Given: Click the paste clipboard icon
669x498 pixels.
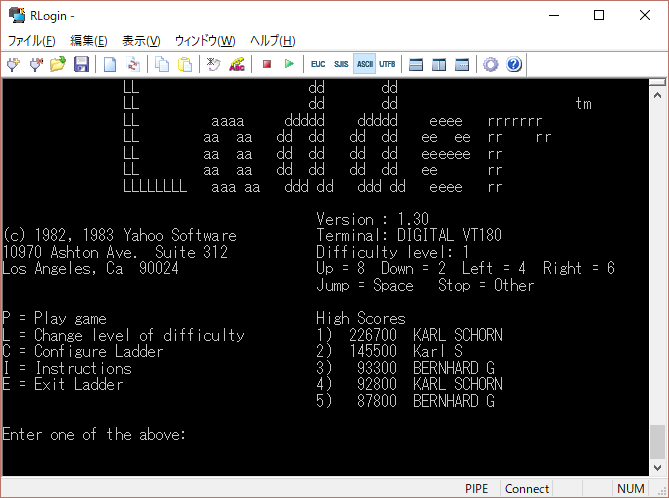Looking at the screenshot, I should point(185,64).
